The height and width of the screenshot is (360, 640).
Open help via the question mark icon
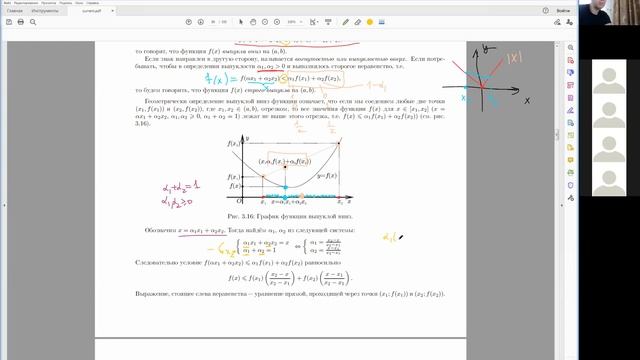[x=546, y=11]
